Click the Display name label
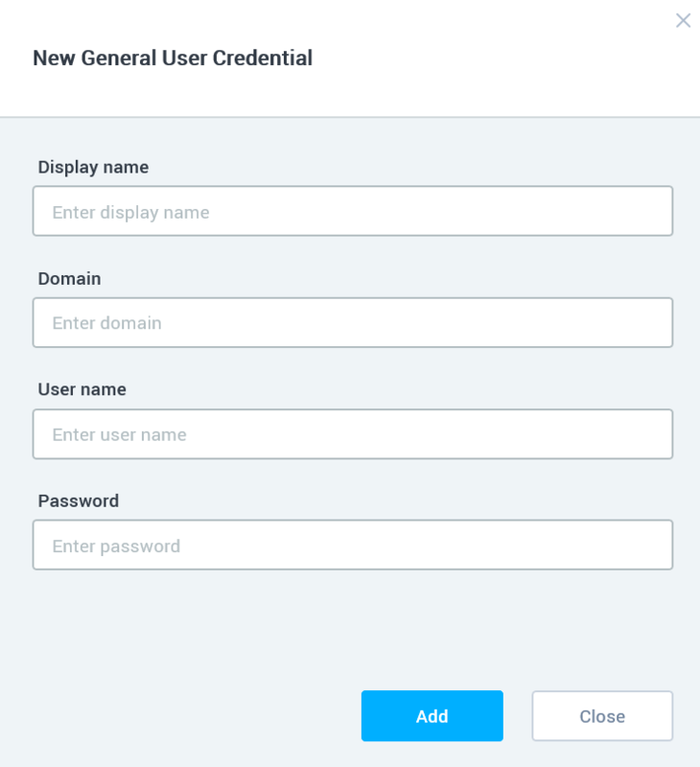Screen dimensions: 700x767 (93, 167)
